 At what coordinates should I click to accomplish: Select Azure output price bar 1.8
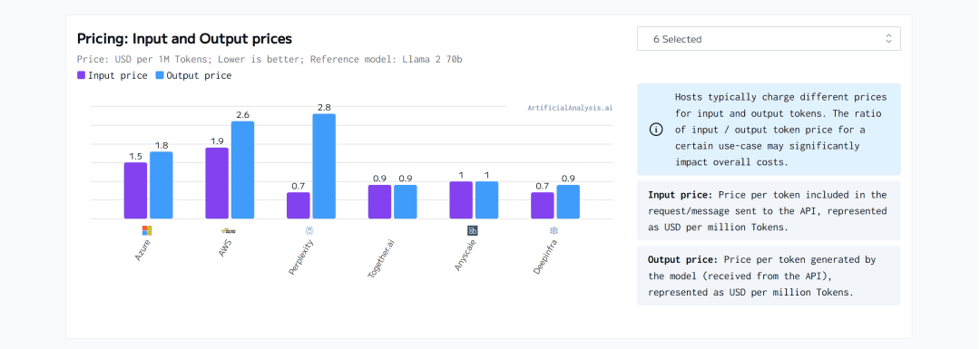[162, 185]
